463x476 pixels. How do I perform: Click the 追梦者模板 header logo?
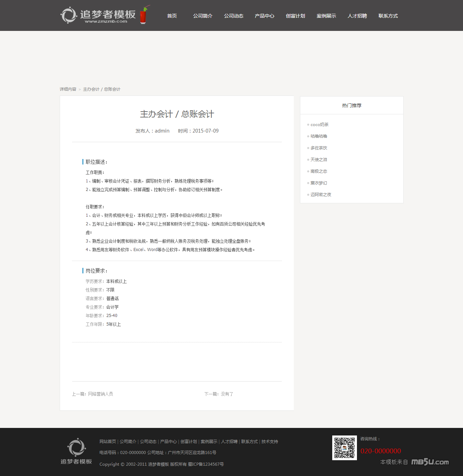point(105,15)
